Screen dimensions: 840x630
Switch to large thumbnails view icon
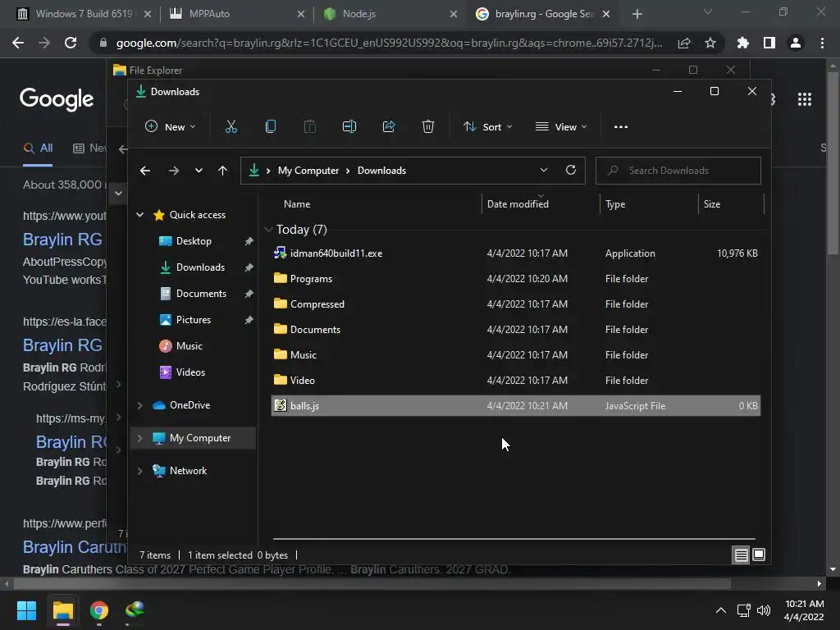pyautogui.click(x=759, y=555)
